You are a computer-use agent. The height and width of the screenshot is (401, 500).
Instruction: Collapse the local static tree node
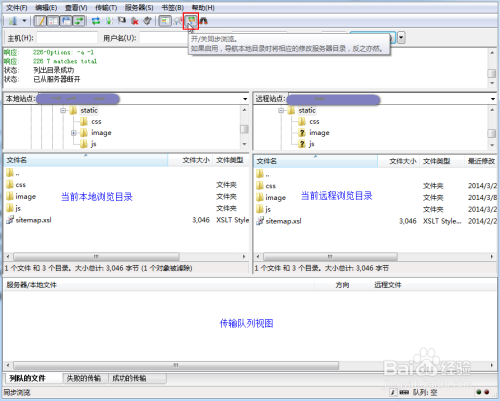click(x=63, y=110)
